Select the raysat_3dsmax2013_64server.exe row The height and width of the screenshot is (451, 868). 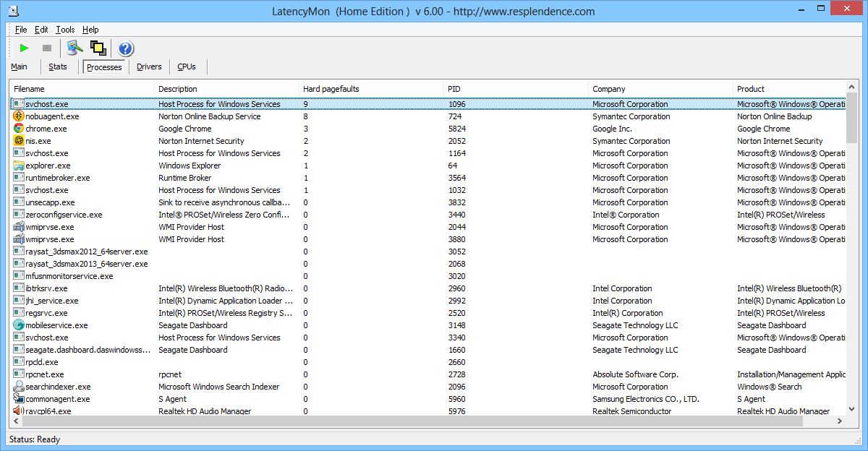coord(427,264)
